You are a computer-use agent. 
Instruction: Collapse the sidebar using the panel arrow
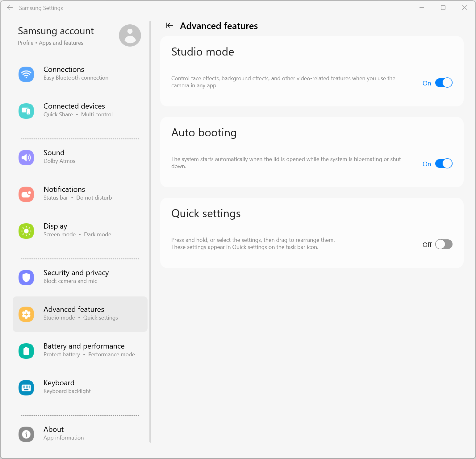pos(169,26)
